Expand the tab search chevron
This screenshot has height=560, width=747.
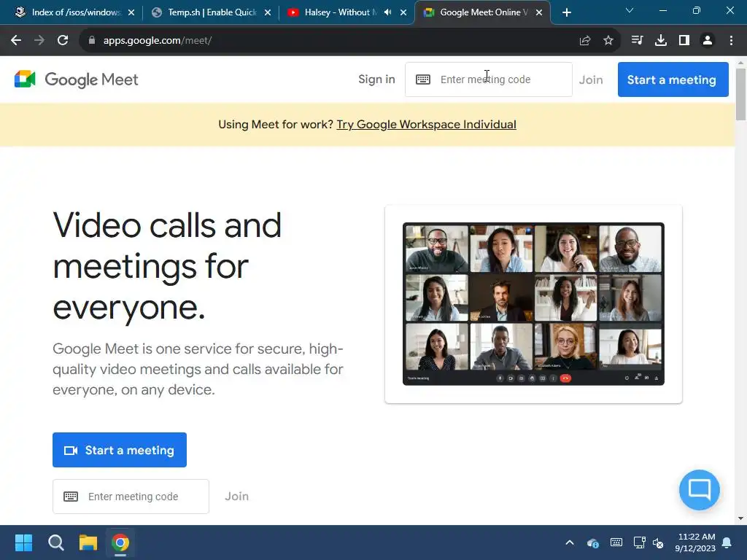[x=630, y=10]
